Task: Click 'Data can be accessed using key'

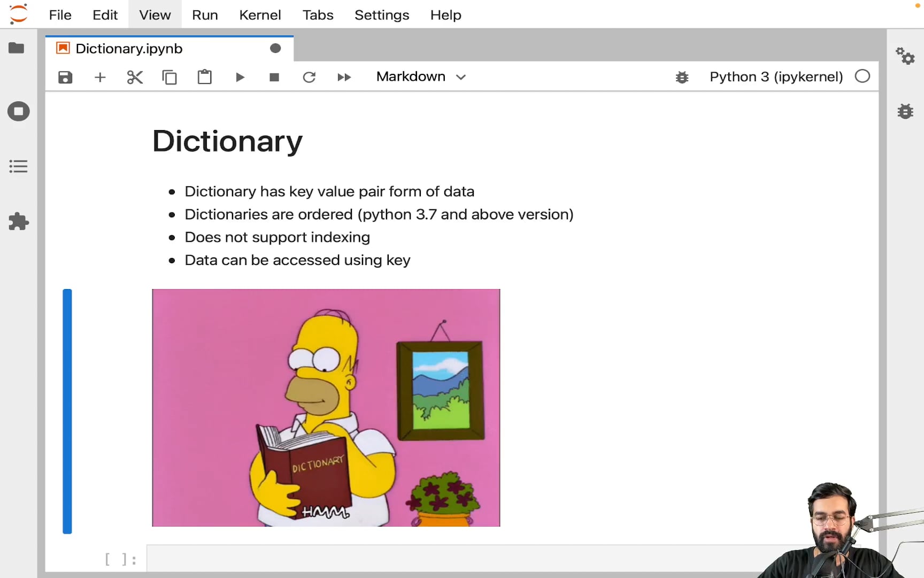Action: point(298,260)
